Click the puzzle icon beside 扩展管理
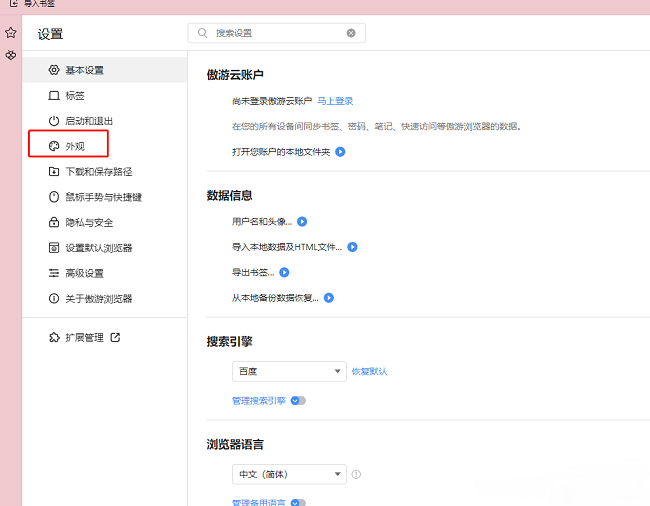650x506 pixels. click(x=54, y=337)
